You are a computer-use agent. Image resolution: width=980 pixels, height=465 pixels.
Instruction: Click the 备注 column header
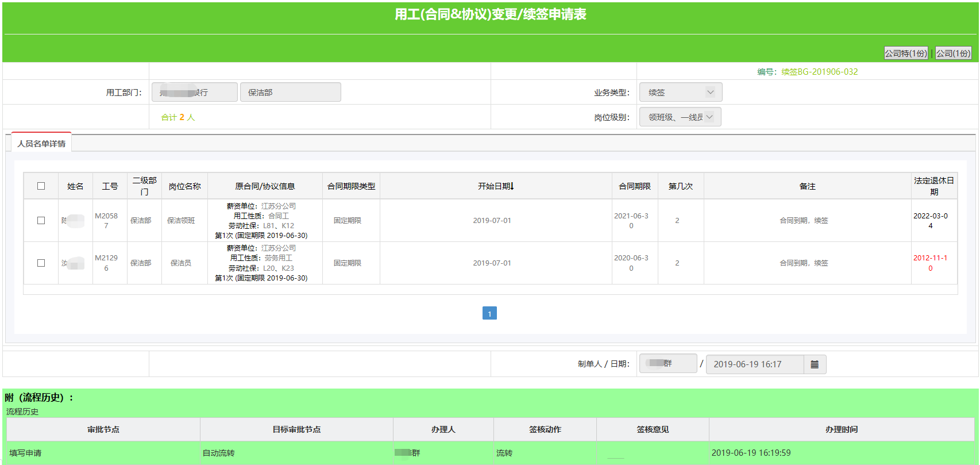pos(807,186)
